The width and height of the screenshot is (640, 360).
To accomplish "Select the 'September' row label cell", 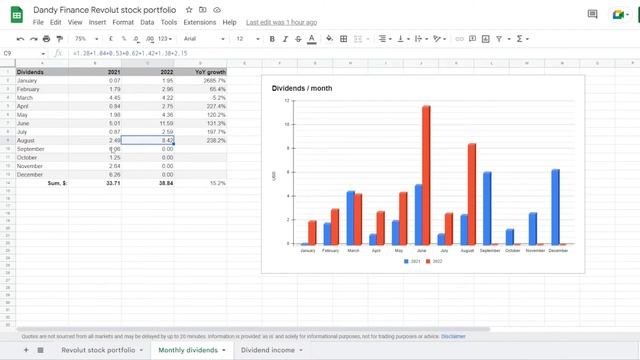I will click(42, 149).
